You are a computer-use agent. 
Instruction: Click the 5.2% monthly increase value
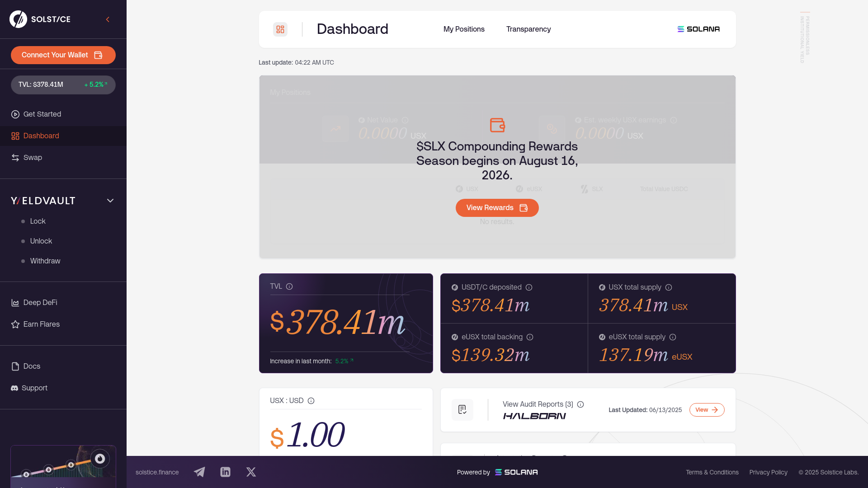click(344, 361)
